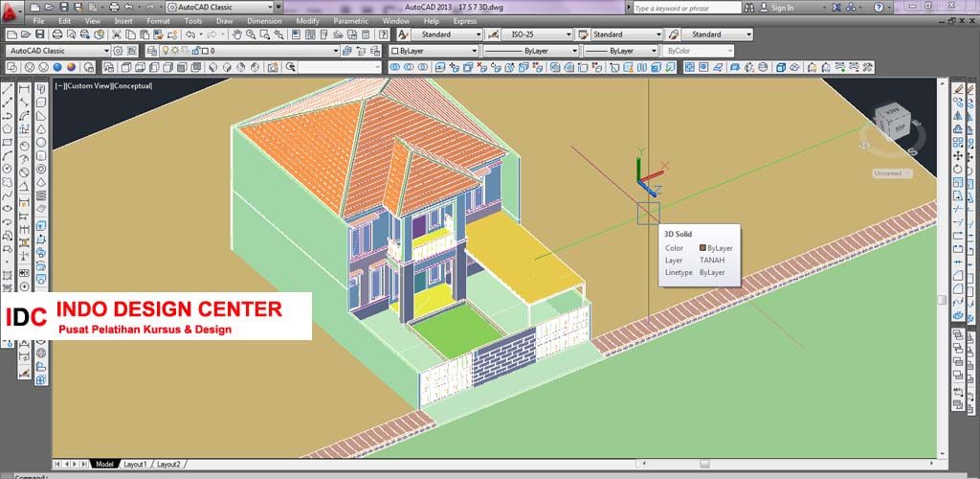Select the Pan hand tool
The image size is (980, 479).
[x=237, y=34]
